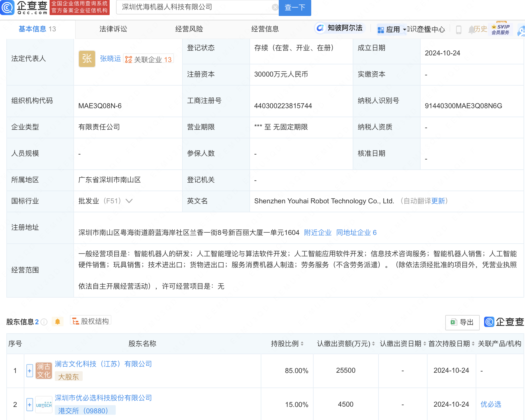Image resolution: width=525 pixels, height=420 pixels.
Task: Click the blue 应用 apps grid icon
Action: [381, 29]
